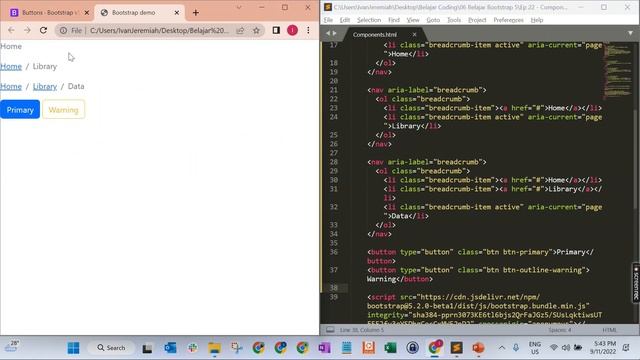640x360 pixels.
Task: Open the Edit menu in Sublime Text
Action: click(x=345, y=20)
